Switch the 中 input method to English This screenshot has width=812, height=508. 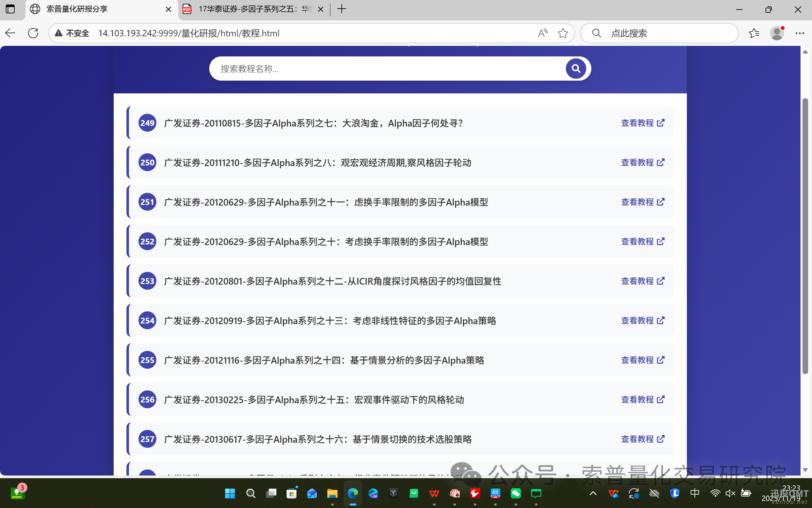point(694,493)
